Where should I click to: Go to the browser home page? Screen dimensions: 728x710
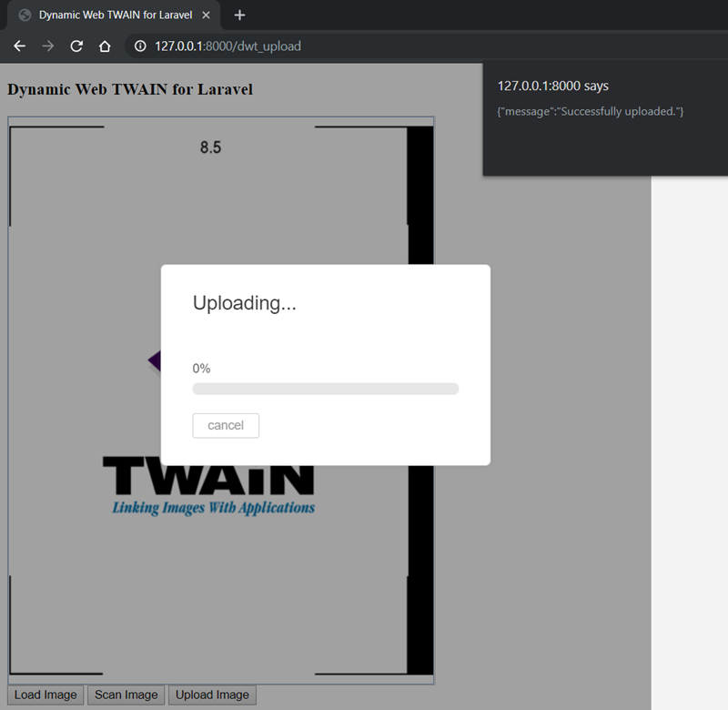105,46
